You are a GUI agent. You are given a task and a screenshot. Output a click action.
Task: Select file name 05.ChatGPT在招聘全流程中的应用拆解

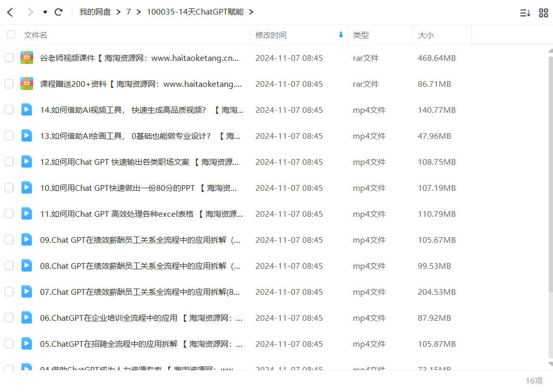point(141,344)
